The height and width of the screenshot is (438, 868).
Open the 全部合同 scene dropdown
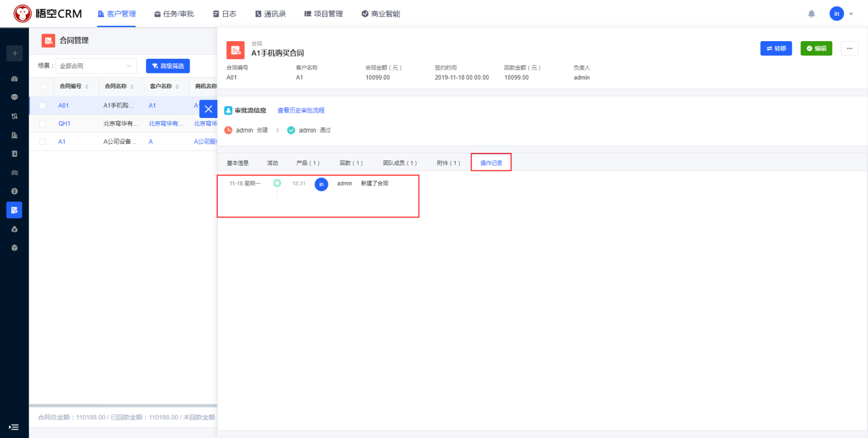coord(96,66)
